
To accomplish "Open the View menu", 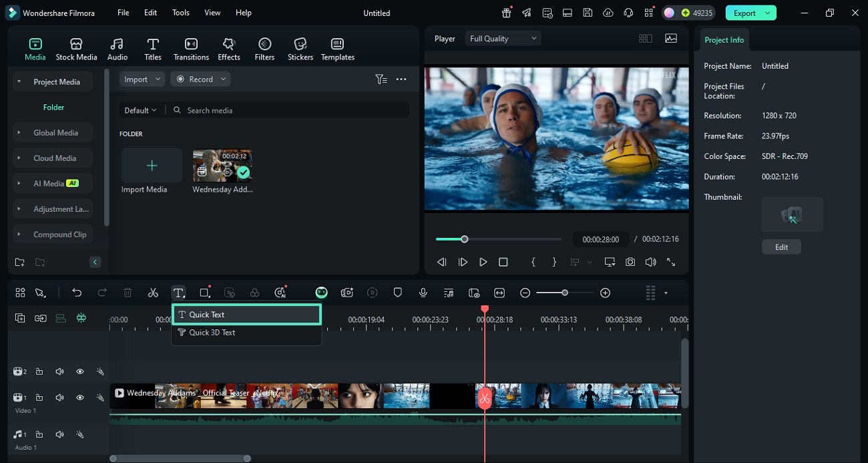I will [212, 13].
